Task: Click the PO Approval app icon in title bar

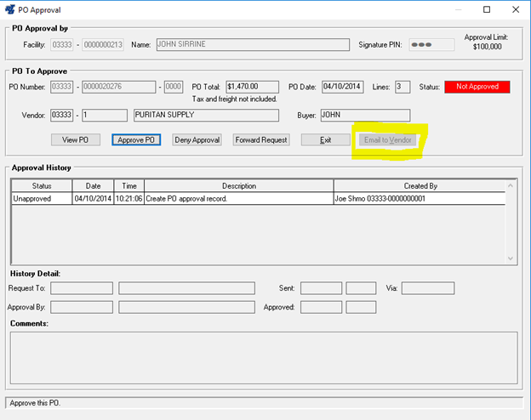Action: coord(10,10)
